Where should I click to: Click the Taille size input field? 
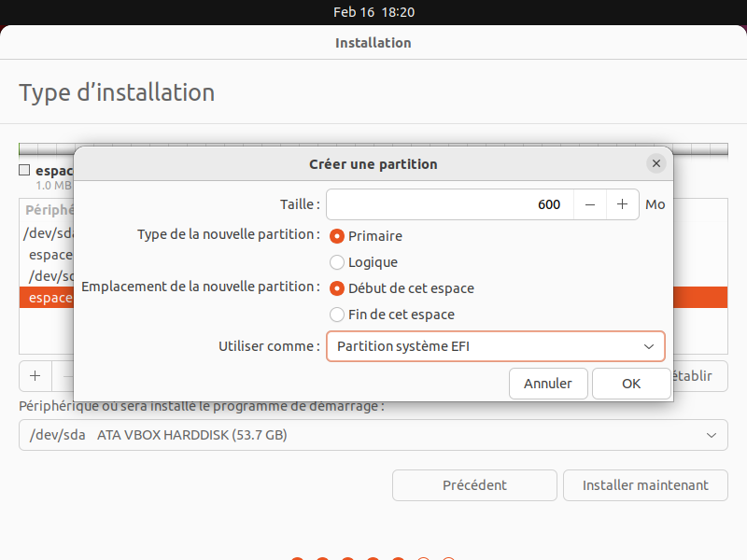(448, 204)
